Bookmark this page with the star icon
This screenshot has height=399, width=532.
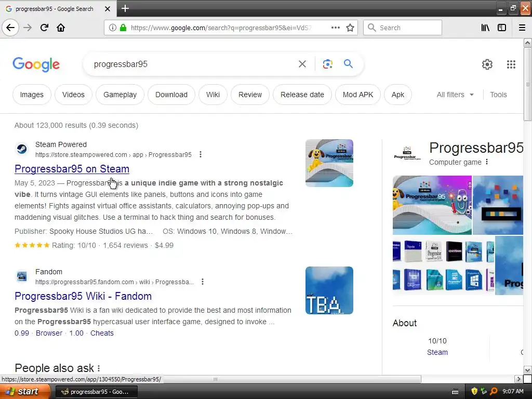coord(350,28)
